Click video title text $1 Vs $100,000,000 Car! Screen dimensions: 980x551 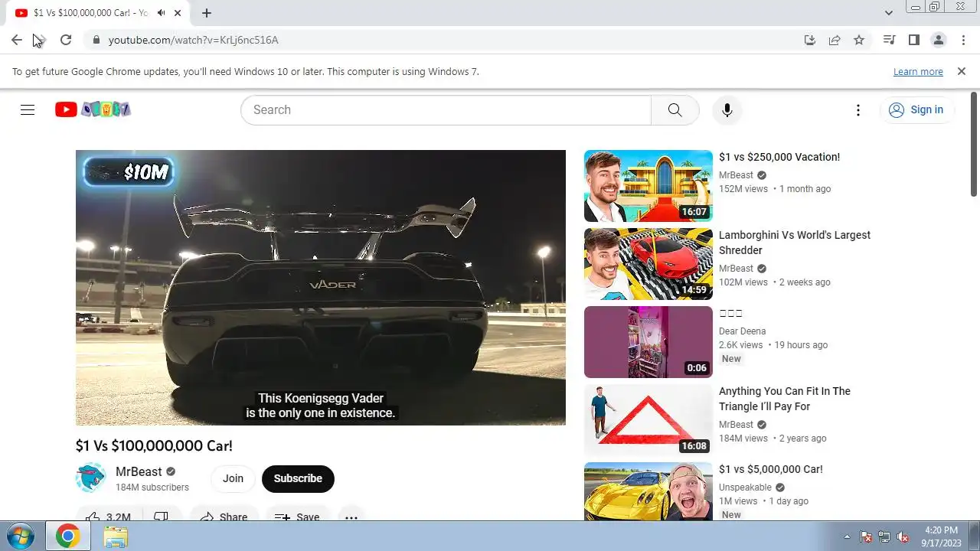(x=154, y=445)
